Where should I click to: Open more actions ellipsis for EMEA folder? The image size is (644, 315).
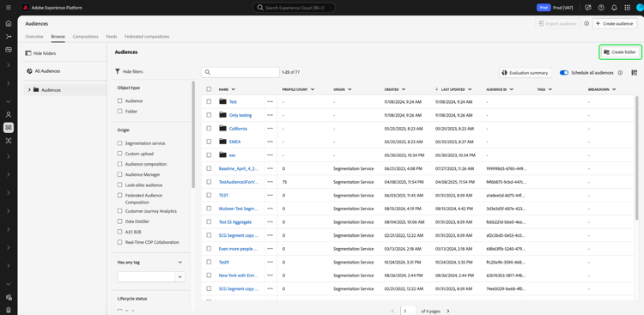coord(270,142)
